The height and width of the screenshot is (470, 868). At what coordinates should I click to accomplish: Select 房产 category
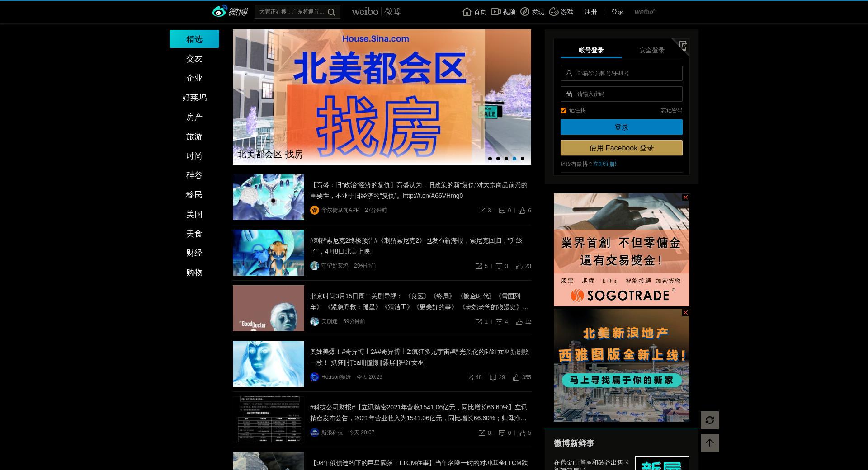(x=194, y=117)
